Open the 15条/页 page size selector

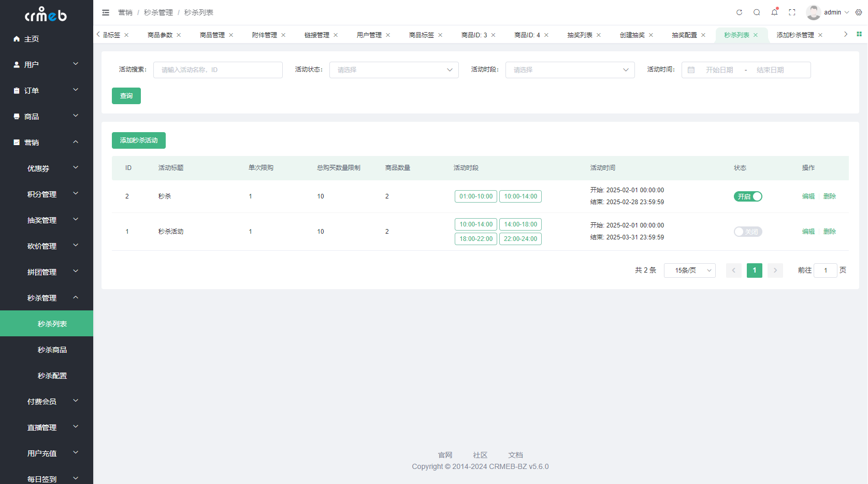[690, 271]
